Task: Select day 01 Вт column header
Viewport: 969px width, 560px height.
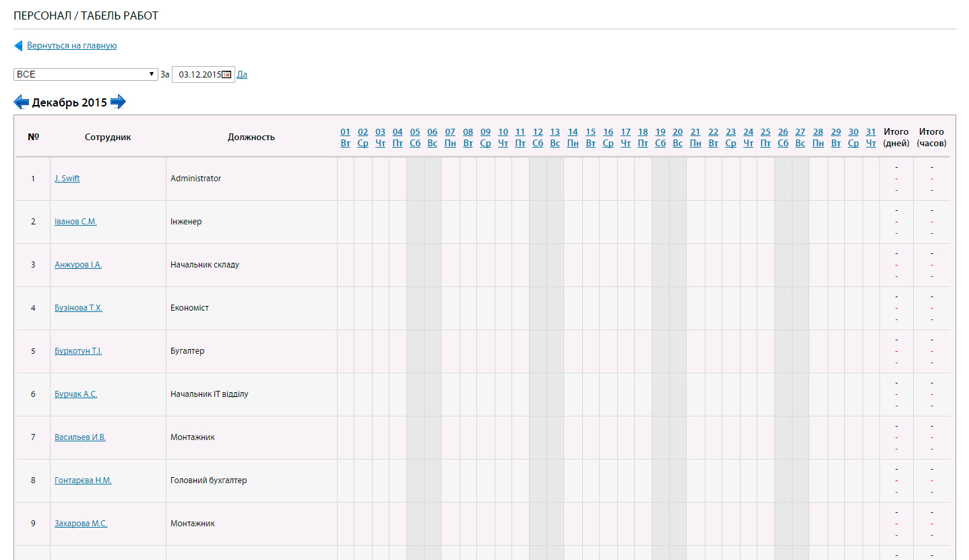Action: pos(346,137)
